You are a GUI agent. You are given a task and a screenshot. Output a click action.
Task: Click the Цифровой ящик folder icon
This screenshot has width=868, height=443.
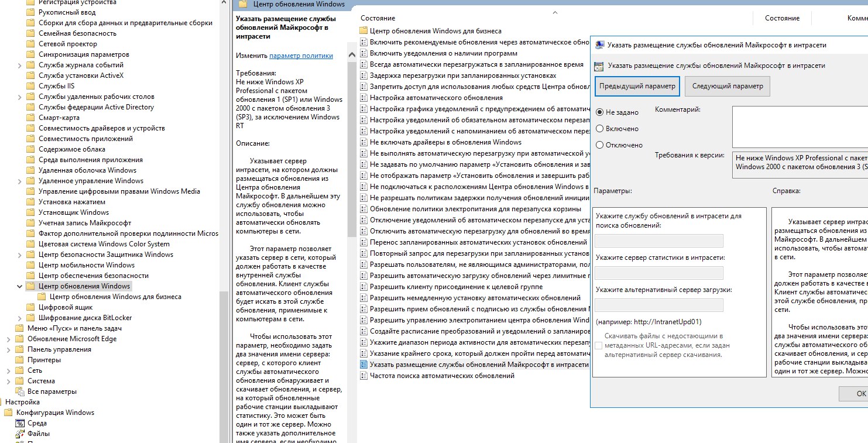point(30,307)
